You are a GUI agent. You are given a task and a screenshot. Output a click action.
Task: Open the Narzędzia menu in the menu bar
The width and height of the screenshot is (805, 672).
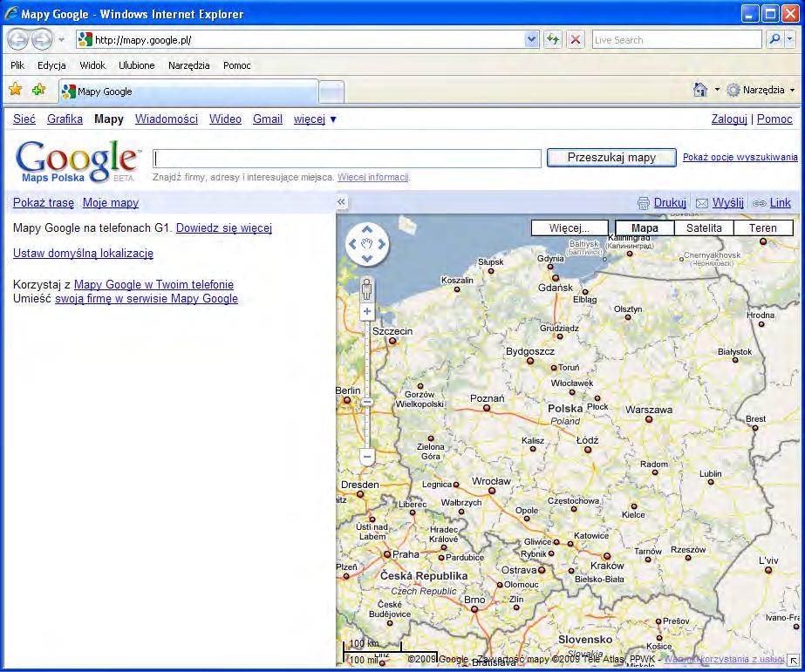[x=189, y=65]
